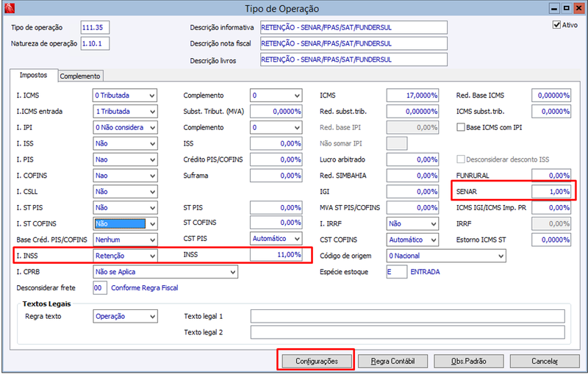Expand the I. ST COFINS dropdown
The image size is (588, 374).
pos(125,223)
